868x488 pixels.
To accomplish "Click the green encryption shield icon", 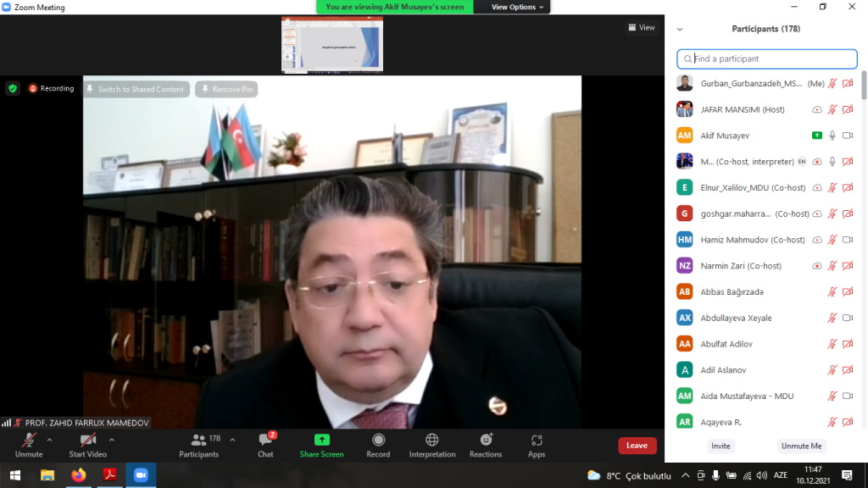I will click(x=13, y=88).
